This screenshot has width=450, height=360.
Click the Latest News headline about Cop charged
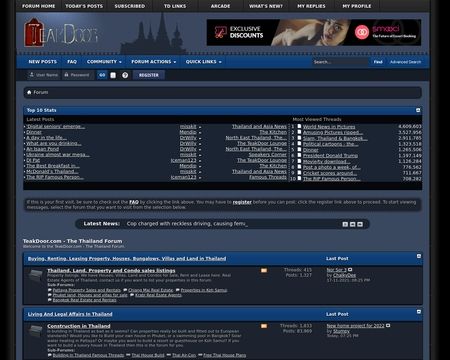[x=187, y=224]
